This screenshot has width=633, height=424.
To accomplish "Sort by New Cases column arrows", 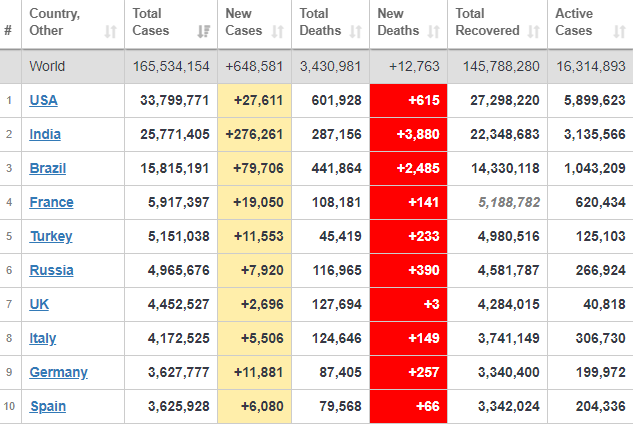I will click(x=277, y=31).
